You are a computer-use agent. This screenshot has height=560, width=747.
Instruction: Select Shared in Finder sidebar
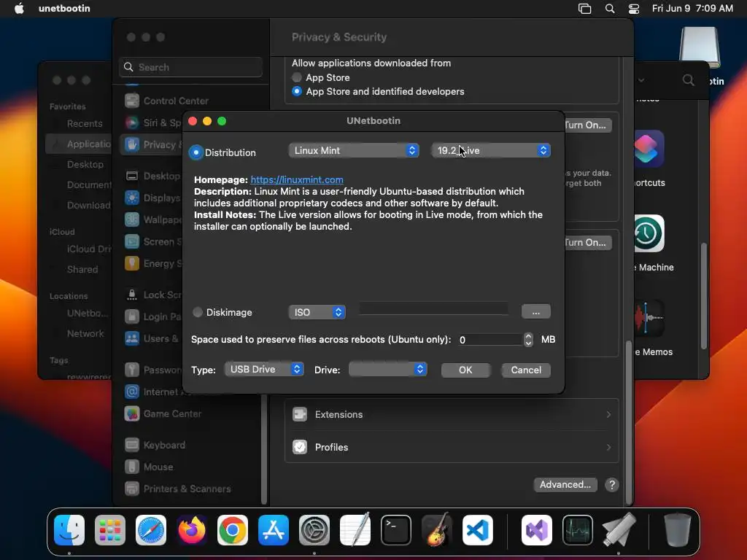pos(82,269)
